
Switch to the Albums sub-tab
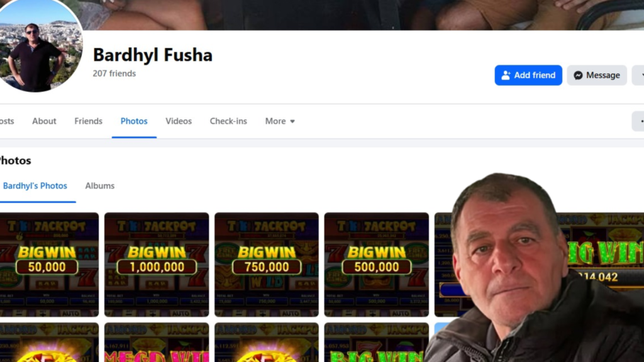pos(100,186)
